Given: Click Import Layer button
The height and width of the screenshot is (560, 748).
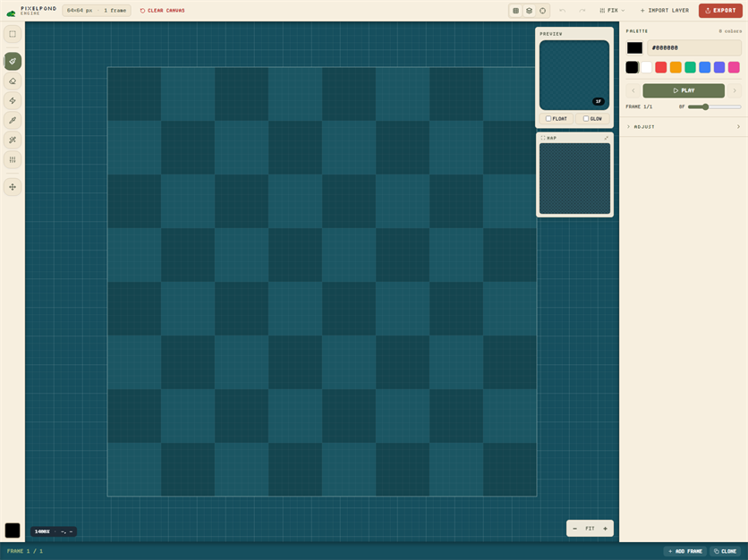Looking at the screenshot, I should pos(665,11).
